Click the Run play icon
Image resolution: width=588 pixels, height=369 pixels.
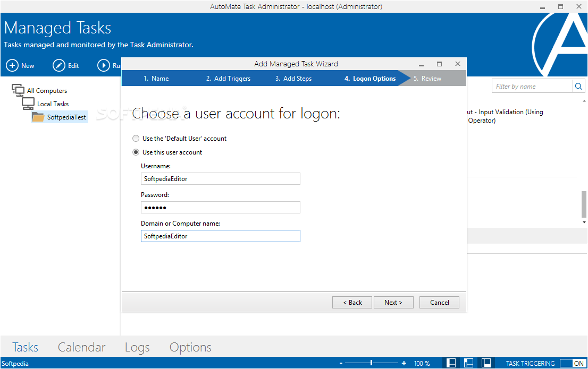[104, 65]
